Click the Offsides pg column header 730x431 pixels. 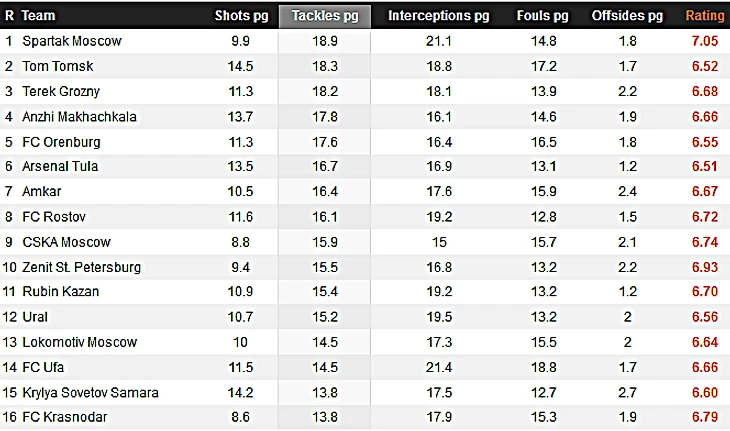pyautogui.click(x=627, y=16)
